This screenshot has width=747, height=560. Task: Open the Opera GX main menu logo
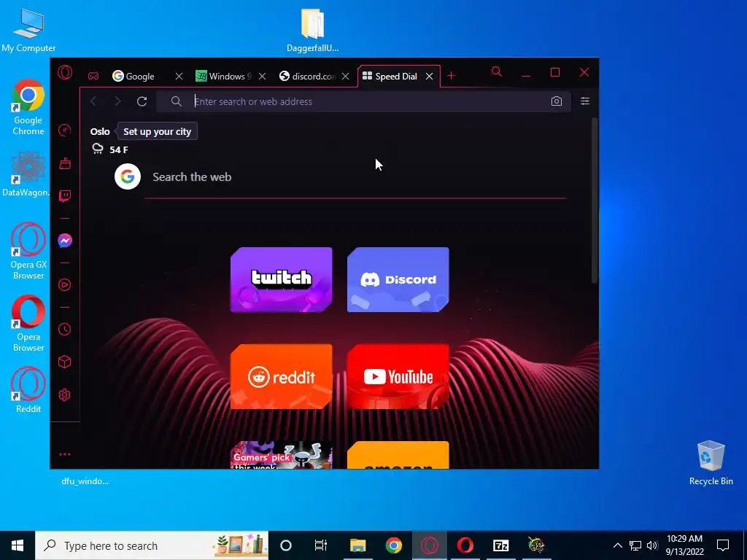pyautogui.click(x=65, y=72)
